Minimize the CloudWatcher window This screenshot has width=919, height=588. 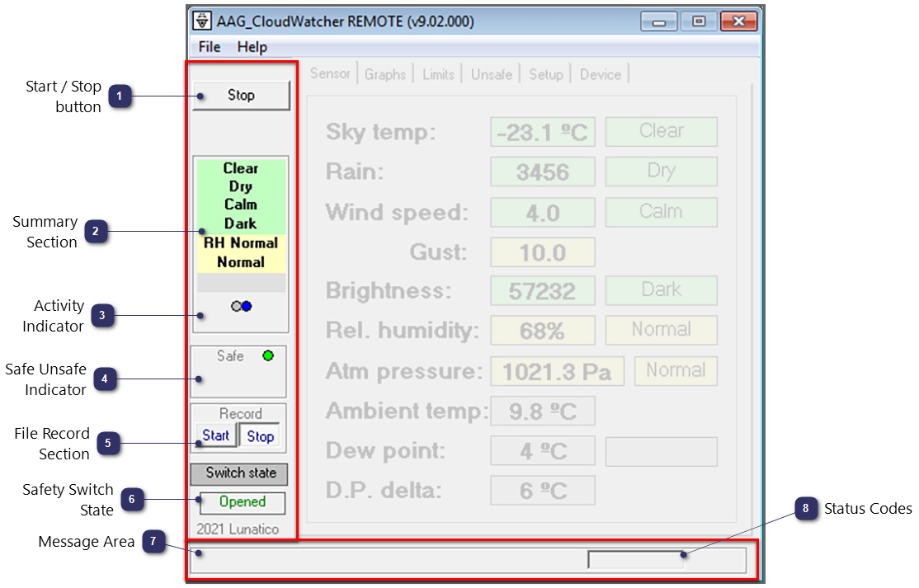(x=659, y=21)
